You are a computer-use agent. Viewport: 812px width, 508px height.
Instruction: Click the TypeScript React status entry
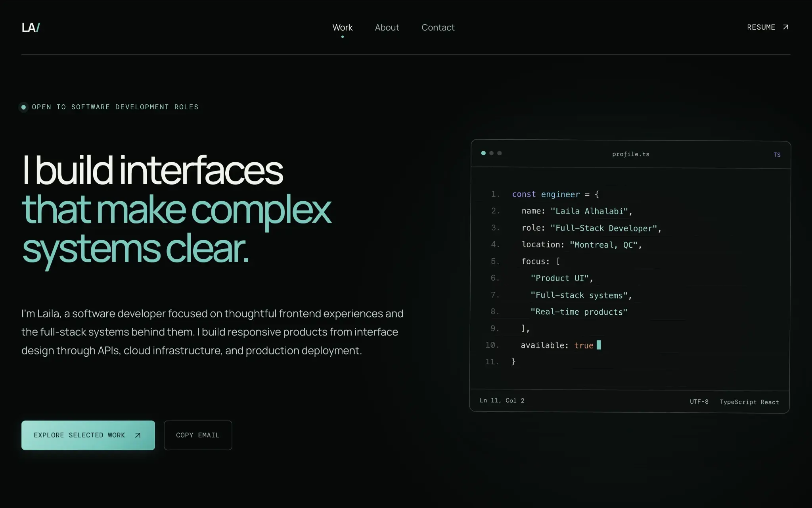[749, 402]
